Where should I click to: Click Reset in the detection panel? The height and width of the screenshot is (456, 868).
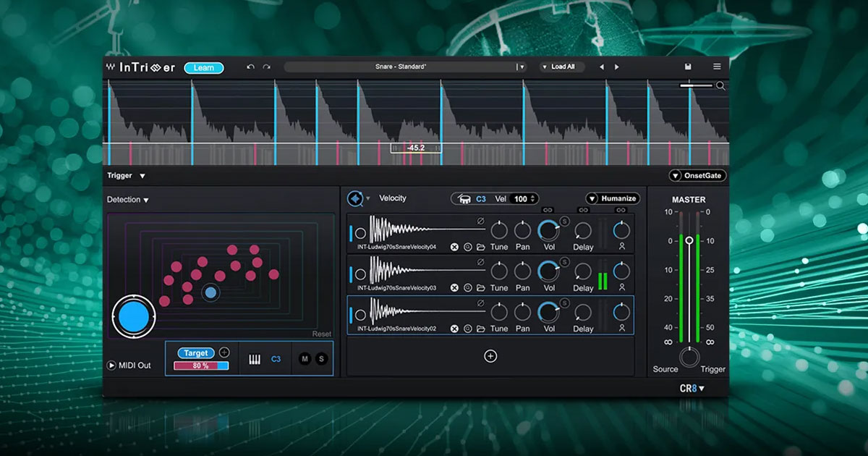pos(322,334)
